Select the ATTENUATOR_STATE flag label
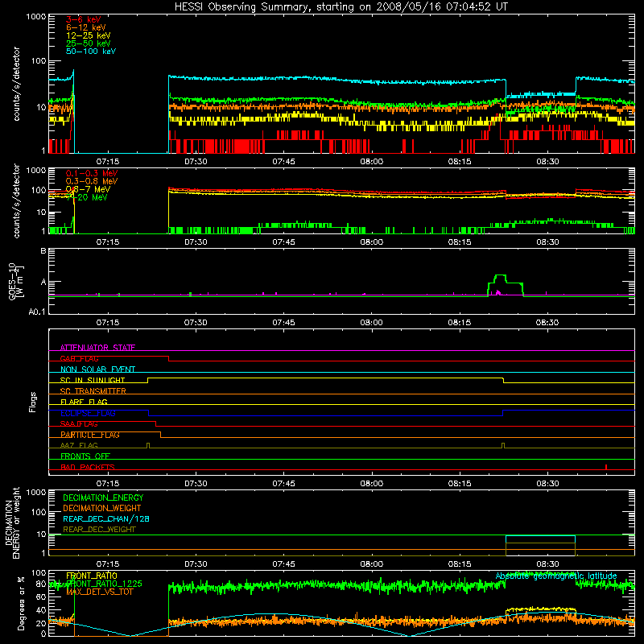Screen dimensions: 644x644 pos(97,348)
